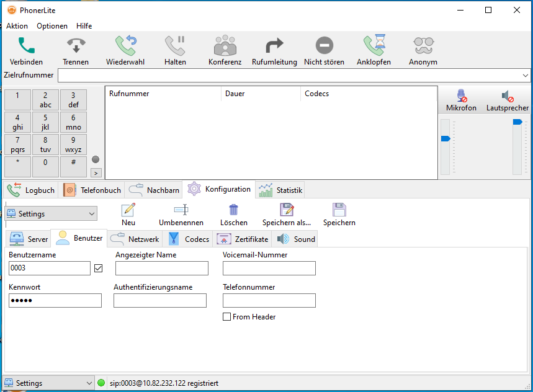This screenshot has width=533, height=392.
Task: Toggle the checkbox next to Benutzername field
Action: 98,268
